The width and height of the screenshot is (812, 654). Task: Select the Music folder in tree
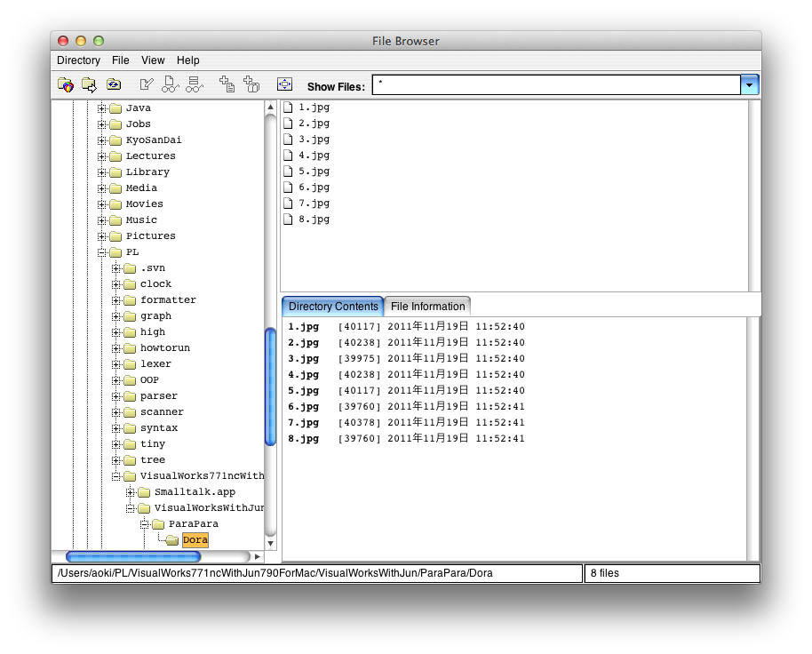click(141, 220)
